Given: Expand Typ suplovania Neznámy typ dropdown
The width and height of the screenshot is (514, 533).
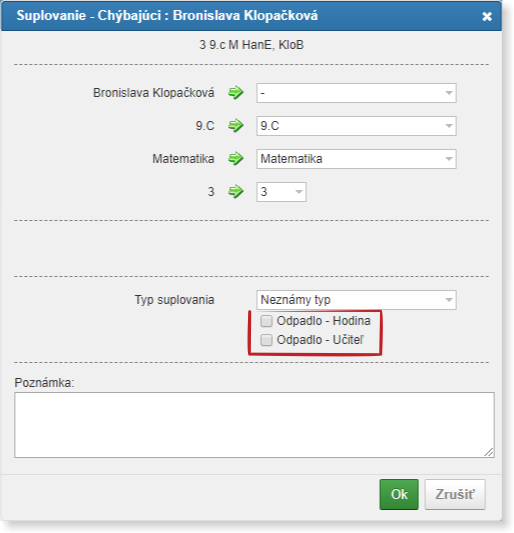Looking at the screenshot, I should 356,300.
